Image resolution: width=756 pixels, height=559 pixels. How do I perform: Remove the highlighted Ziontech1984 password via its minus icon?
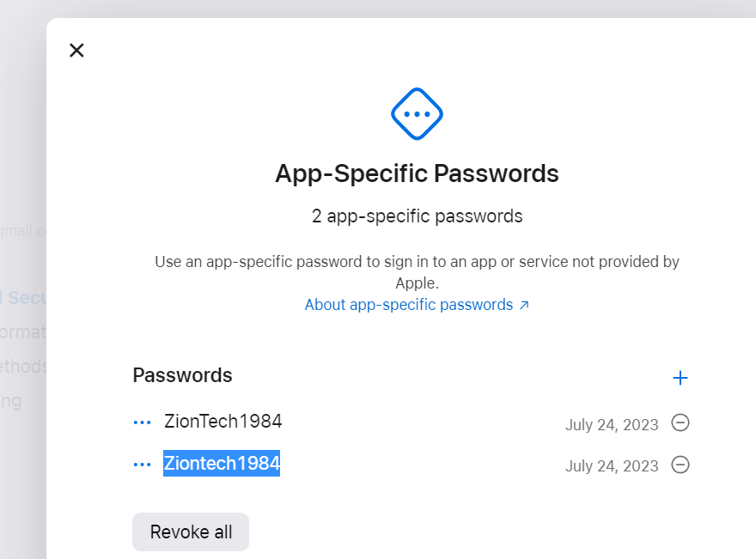[680, 465]
